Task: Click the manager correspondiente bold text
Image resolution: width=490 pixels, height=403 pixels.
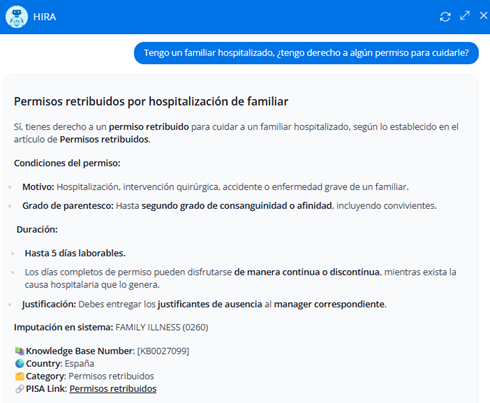Action: click(329, 304)
